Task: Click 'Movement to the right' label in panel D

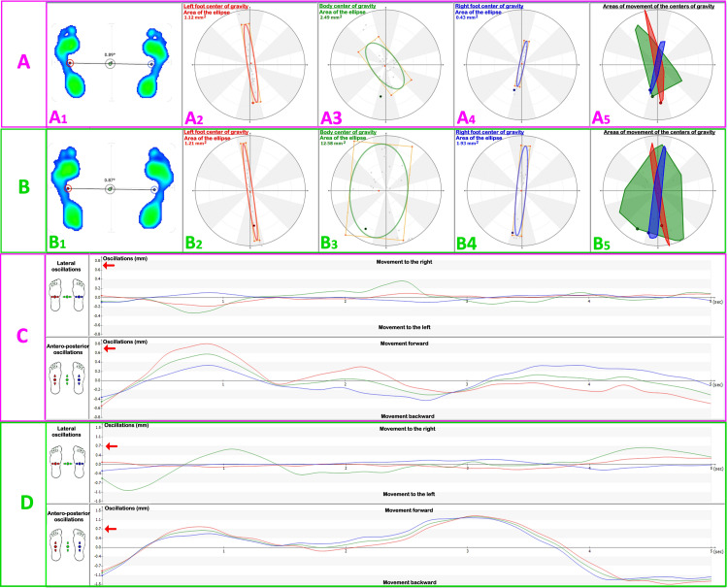Action: coord(407,429)
